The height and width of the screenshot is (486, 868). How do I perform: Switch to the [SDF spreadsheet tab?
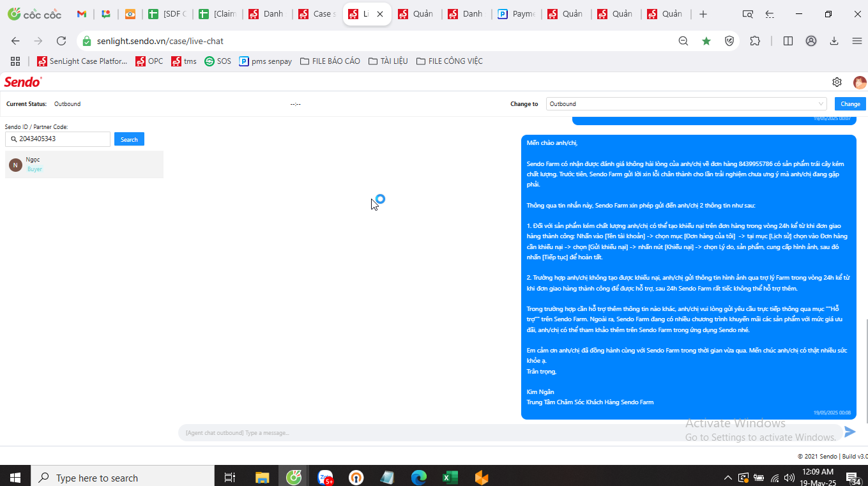(x=167, y=14)
